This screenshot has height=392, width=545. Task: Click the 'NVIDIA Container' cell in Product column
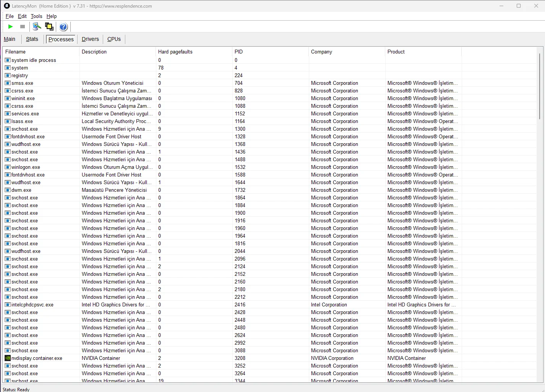tap(407, 358)
